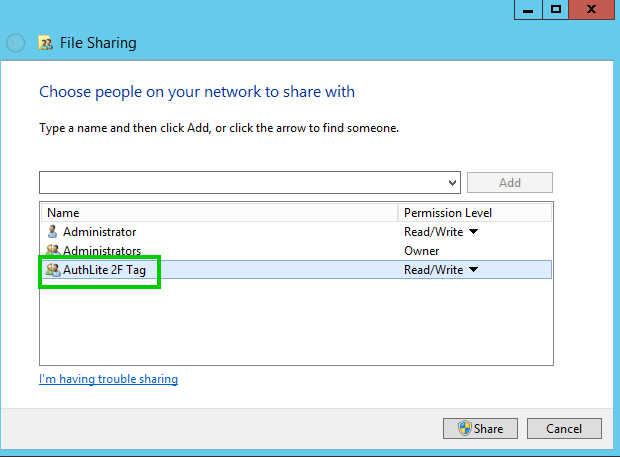Click the back arrow in File Sharing
This screenshot has width=620, height=457.
[16, 43]
